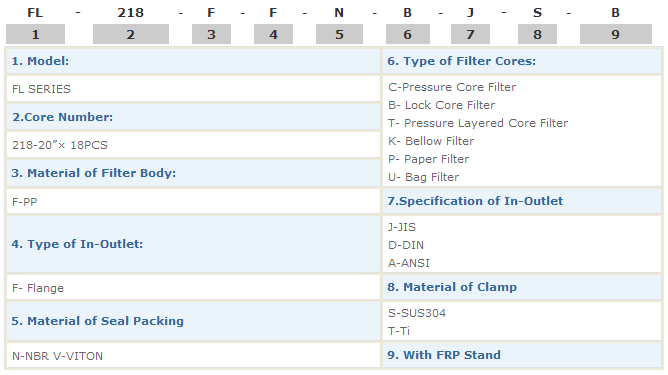Image resolution: width=668 pixels, height=375 pixels.
Task: Click the gray box numbered 1
Action: [x=35, y=34]
